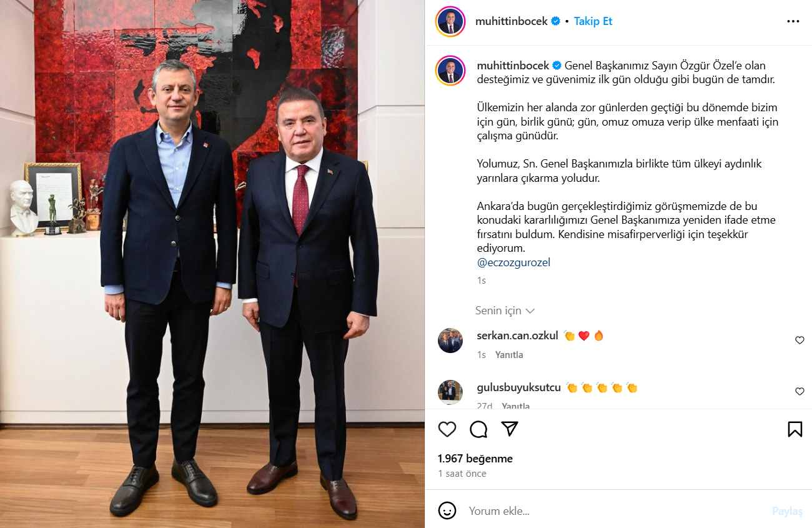The width and height of the screenshot is (812, 528).
Task: Open the emoji picker smiley icon
Action: [447, 511]
